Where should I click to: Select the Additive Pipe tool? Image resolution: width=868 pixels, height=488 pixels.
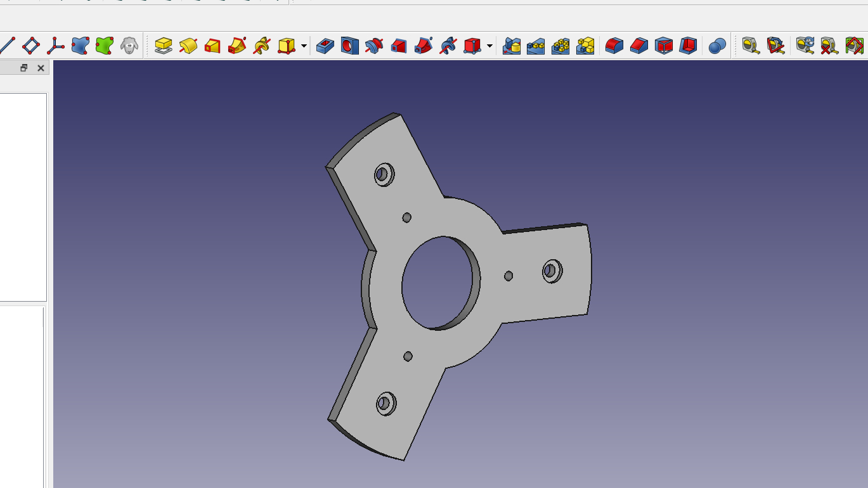237,46
